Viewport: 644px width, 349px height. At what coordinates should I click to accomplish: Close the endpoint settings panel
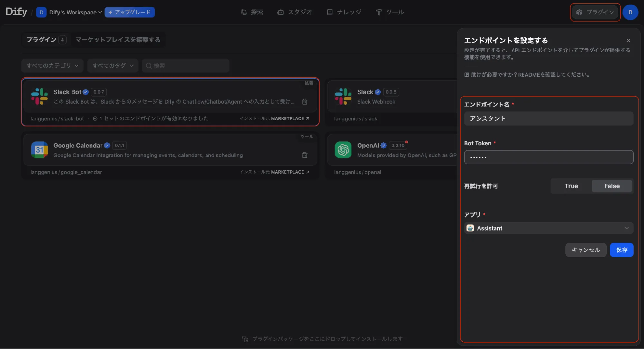coord(628,41)
